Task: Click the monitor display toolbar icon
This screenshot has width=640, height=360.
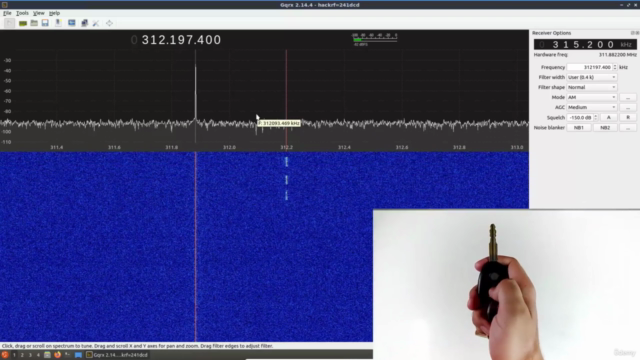Action: 72,23
